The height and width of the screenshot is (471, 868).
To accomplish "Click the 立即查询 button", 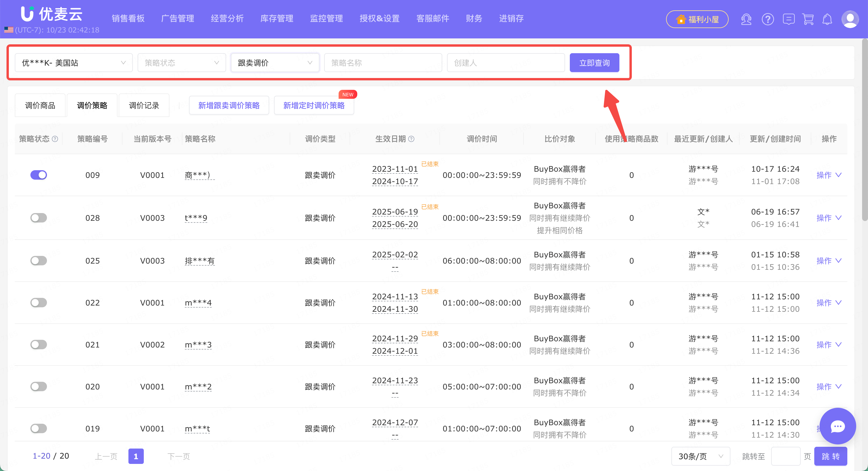I will [594, 63].
